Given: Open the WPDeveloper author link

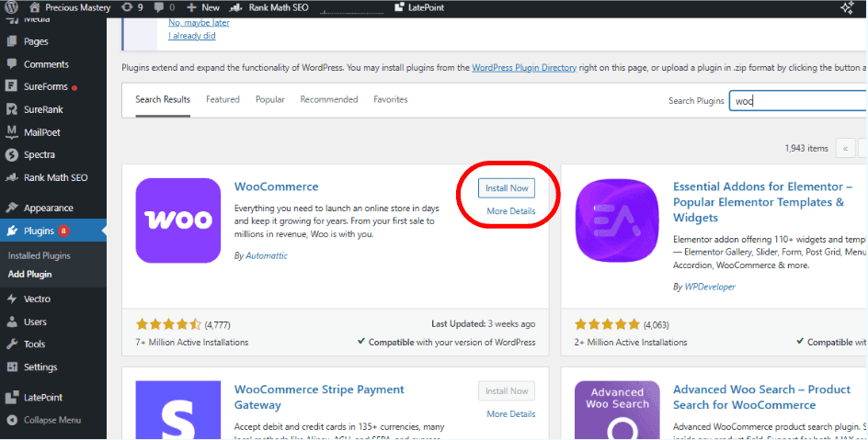Looking at the screenshot, I should click(x=710, y=287).
